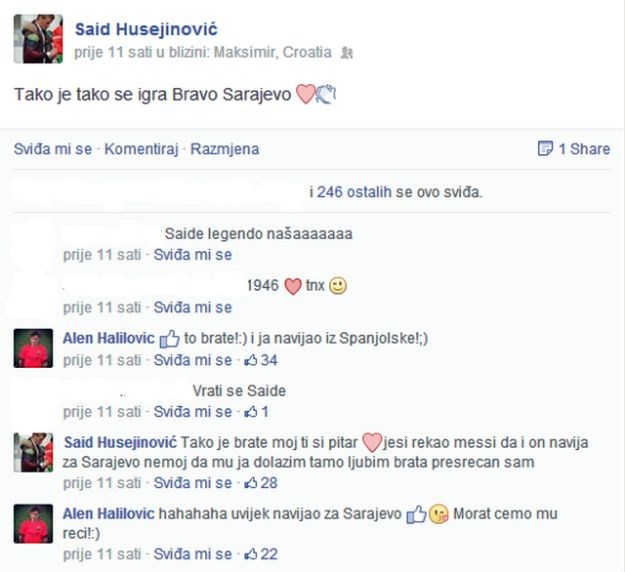Click the thumbs-up count 1 under Vrati se Saide
The image size is (625, 572).
pos(256,412)
